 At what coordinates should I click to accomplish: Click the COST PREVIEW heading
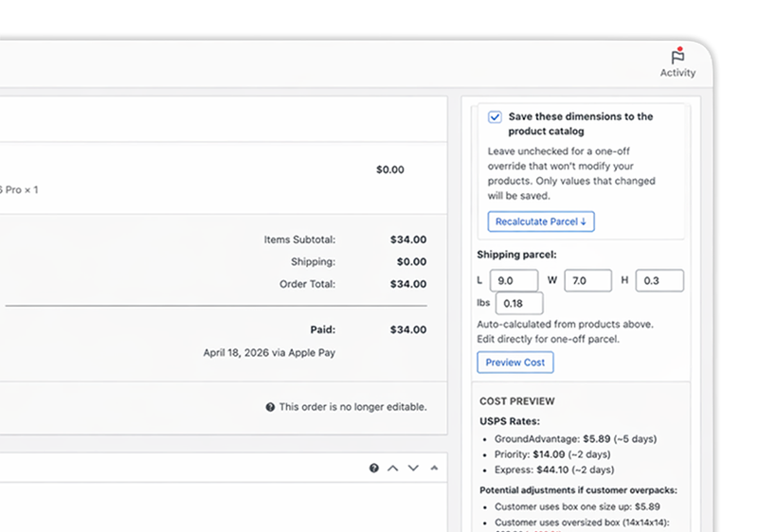pyautogui.click(x=517, y=401)
